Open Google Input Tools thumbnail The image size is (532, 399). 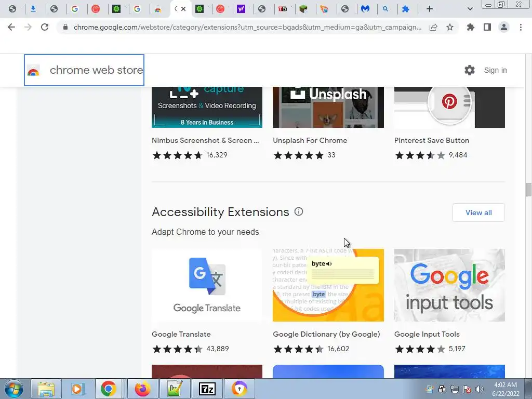coord(449,285)
